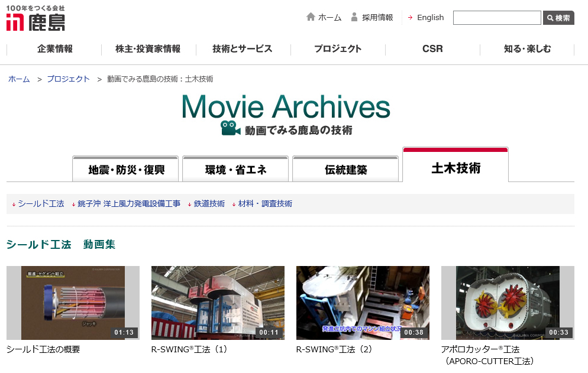
Task: Click the home icon beside ホーム
Action: [311, 17]
